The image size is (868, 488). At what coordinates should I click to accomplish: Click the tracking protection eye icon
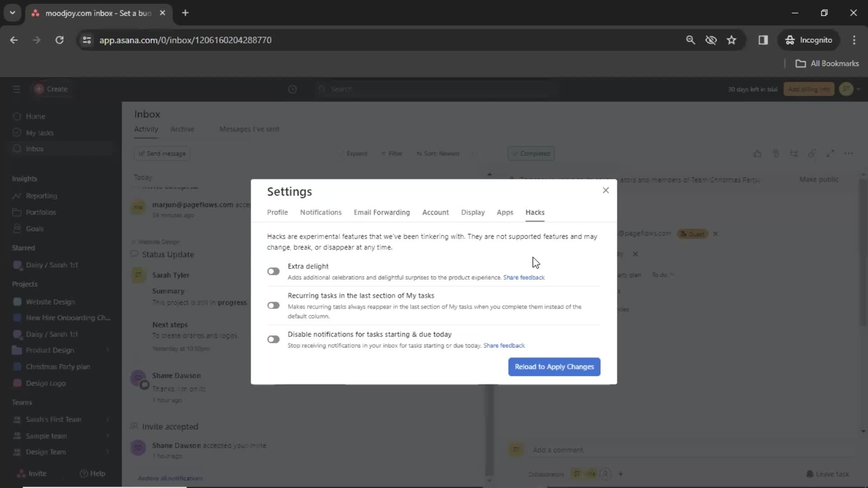pyautogui.click(x=711, y=40)
